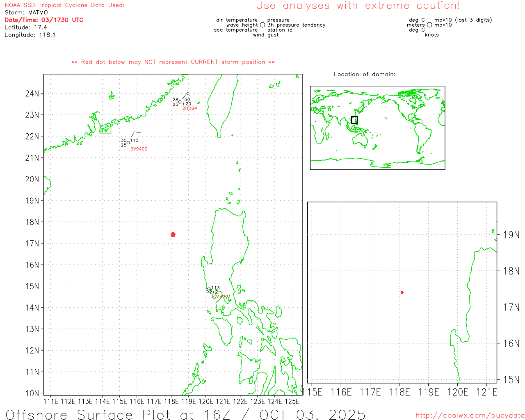Click the station circle for 9V9400
This screenshot has height=420, width=525.
point(128,143)
